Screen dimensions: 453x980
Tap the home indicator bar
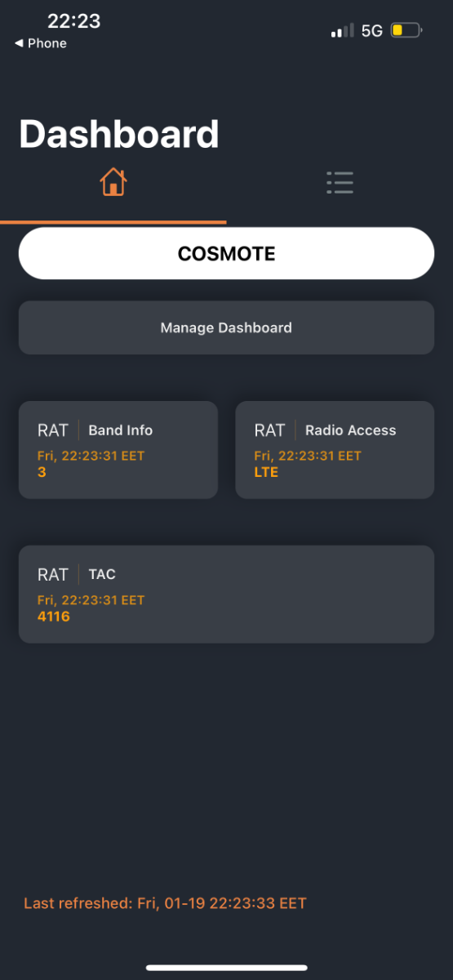pos(226,968)
